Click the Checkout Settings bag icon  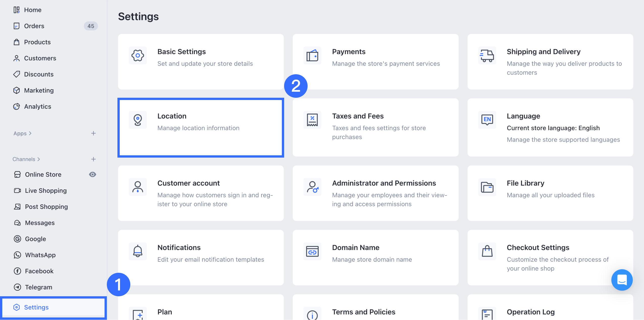tap(487, 251)
